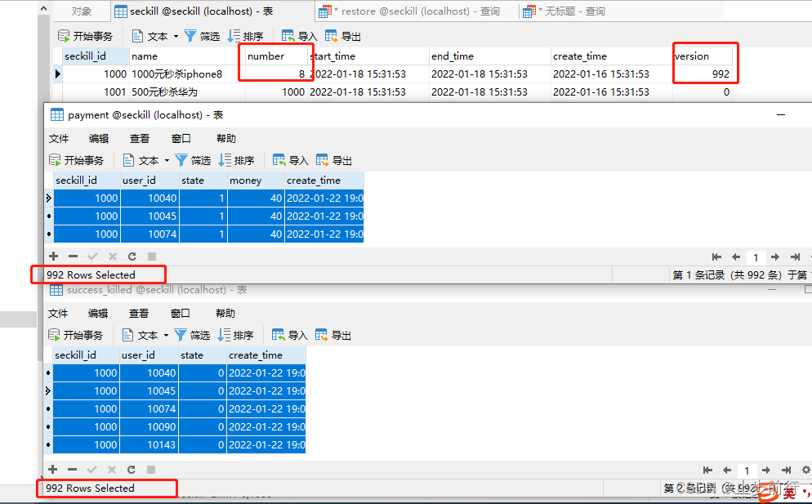Image resolution: width=812 pixels, height=504 pixels.
Task: Click the number column header in seckill table
Action: point(276,56)
